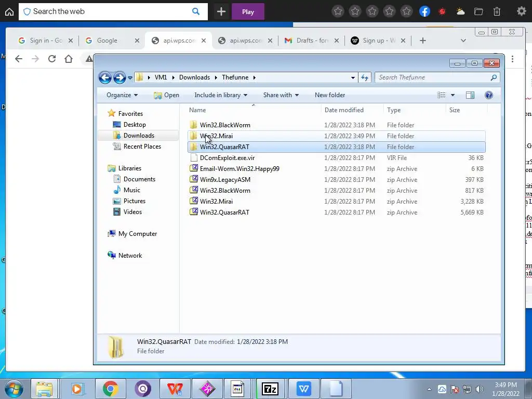Toggle the preview pane icon
The height and width of the screenshot is (399, 532).
point(470,95)
